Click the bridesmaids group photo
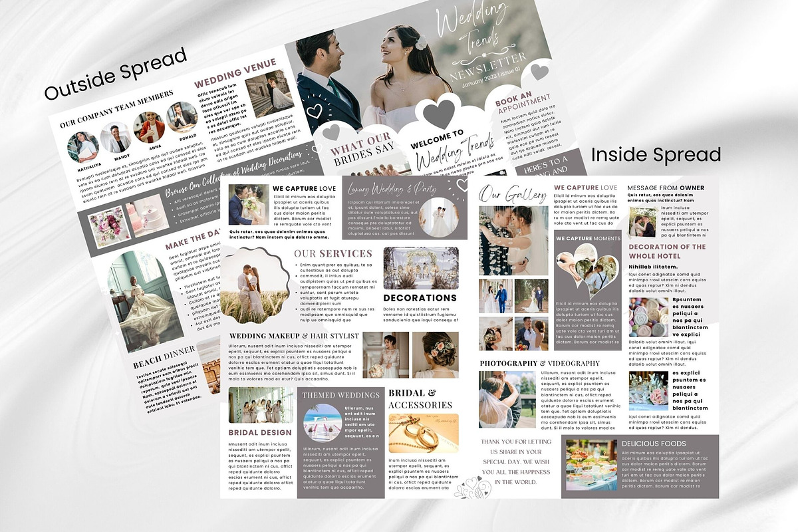 click(x=260, y=406)
